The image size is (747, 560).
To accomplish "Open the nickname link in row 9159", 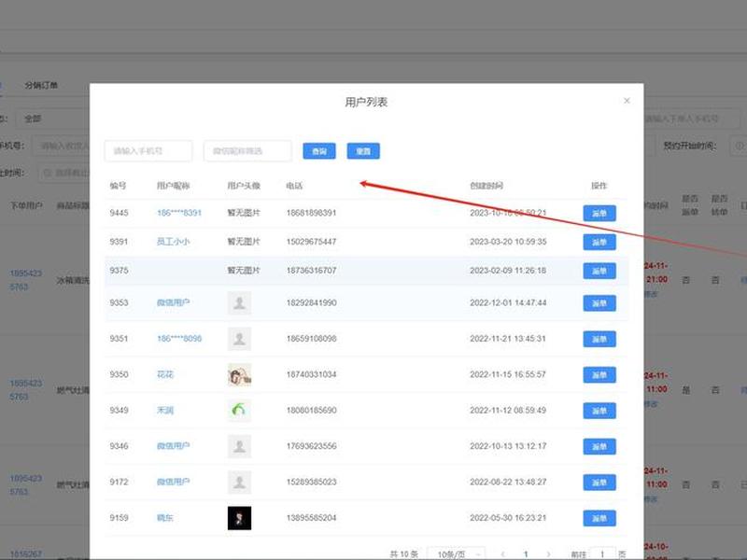I will coord(165,518).
